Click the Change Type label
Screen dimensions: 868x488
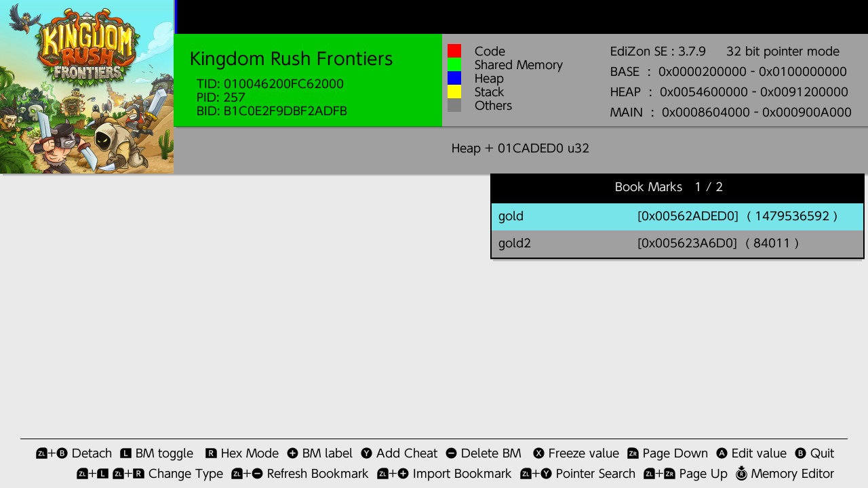(x=185, y=474)
